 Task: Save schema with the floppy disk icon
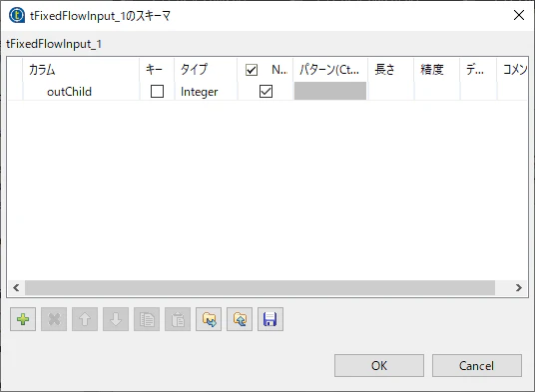pos(270,319)
